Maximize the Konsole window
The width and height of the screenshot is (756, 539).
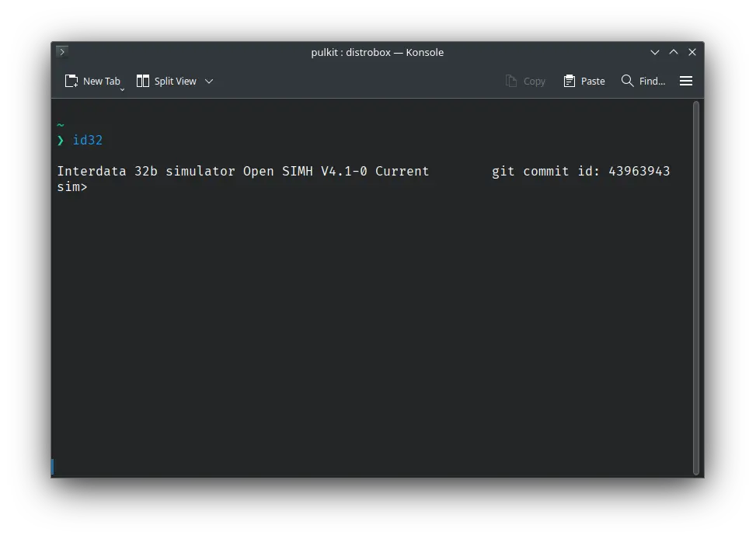[x=674, y=52]
